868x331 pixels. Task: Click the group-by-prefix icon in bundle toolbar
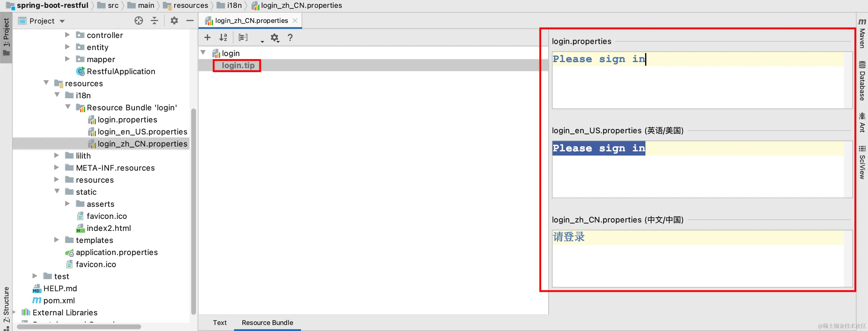243,37
